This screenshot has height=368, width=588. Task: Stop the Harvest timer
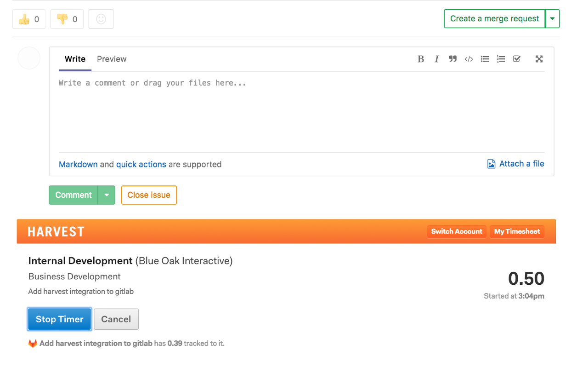point(59,319)
